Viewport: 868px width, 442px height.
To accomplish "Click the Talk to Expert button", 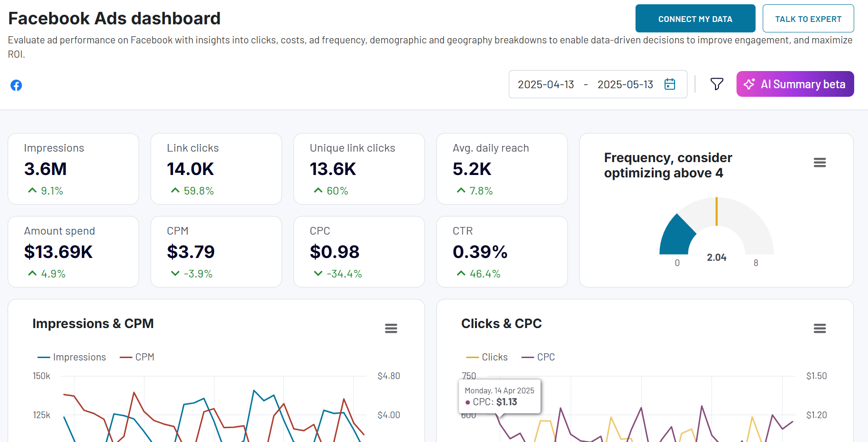I will 808,19.
